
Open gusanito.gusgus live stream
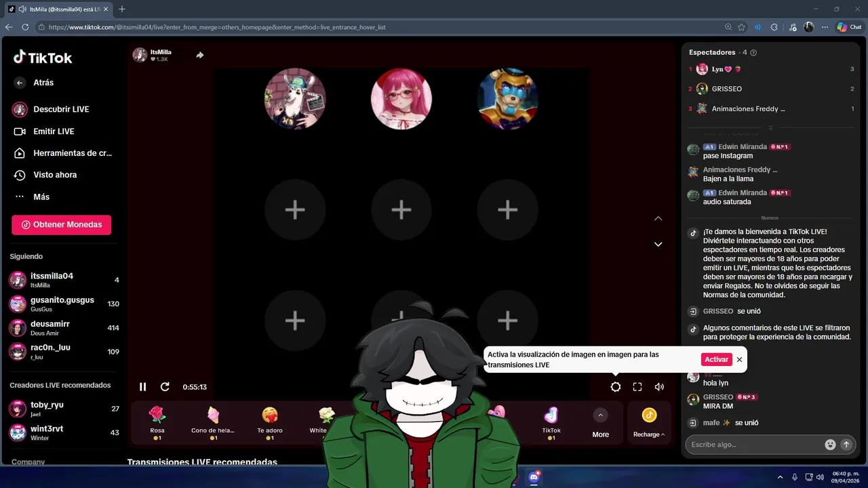click(x=64, y=304)
